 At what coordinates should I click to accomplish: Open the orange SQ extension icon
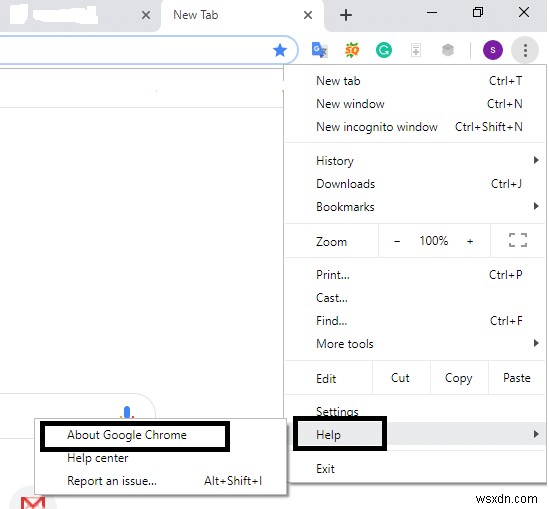pos(352,50)
